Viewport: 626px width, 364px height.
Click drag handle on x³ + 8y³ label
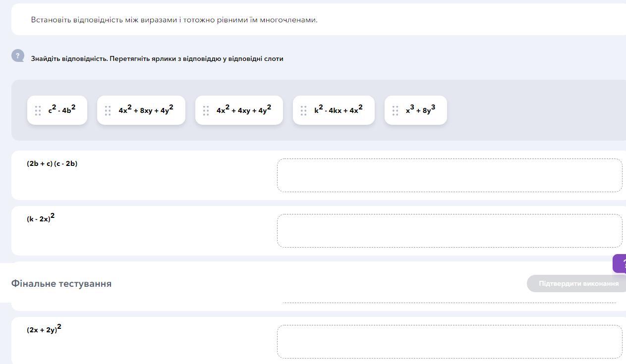coord(395,110)
